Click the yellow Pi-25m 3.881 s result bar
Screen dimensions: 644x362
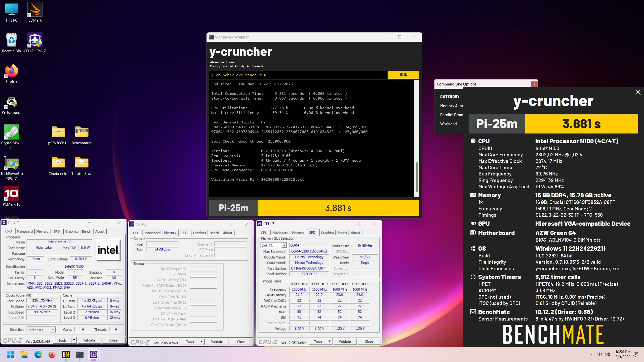tap(338, 208)
